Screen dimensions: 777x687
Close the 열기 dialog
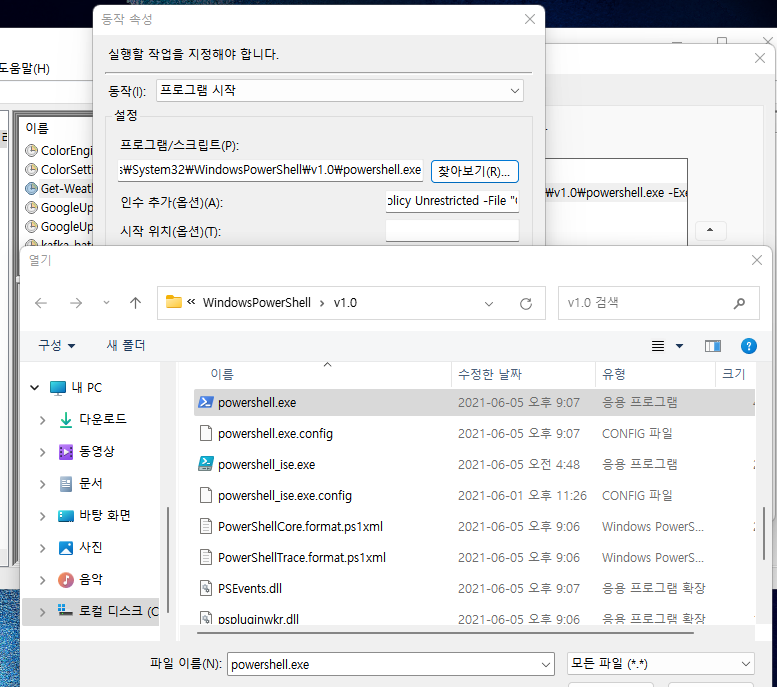pos(756,260)
